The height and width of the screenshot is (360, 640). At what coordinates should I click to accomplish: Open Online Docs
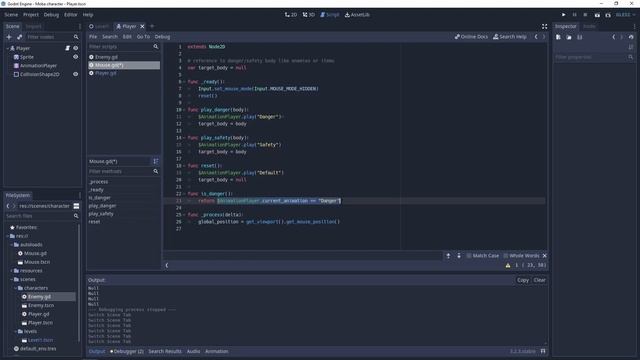pyautogui.click(x=471, y=37)
